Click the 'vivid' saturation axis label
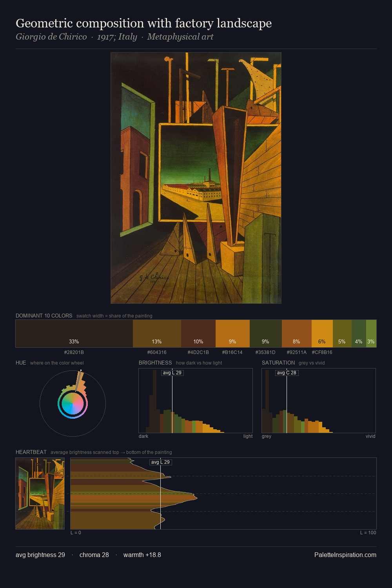 370,436
